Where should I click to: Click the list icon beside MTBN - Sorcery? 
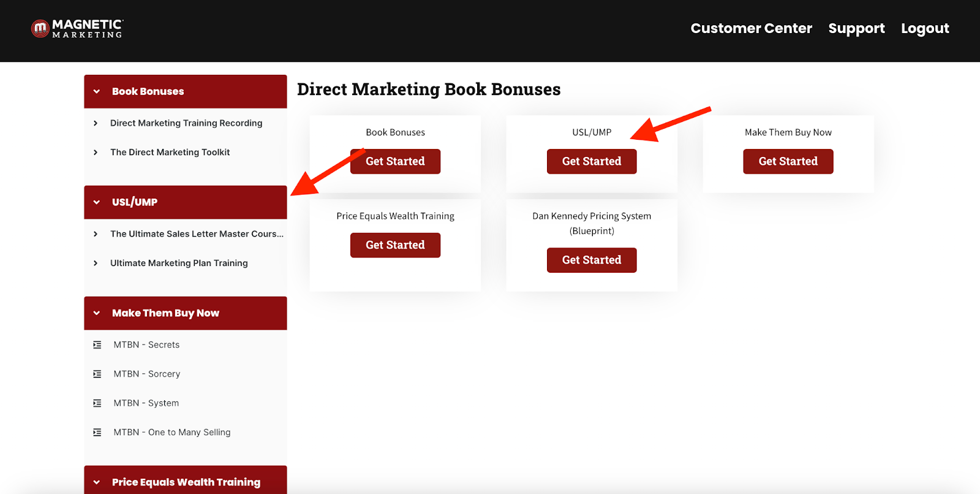click(x=97, y=374)
